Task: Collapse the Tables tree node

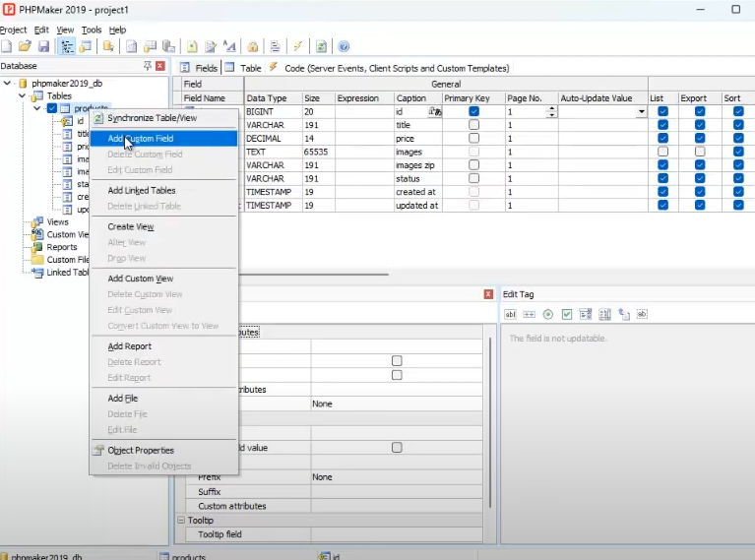Action: 23,95
